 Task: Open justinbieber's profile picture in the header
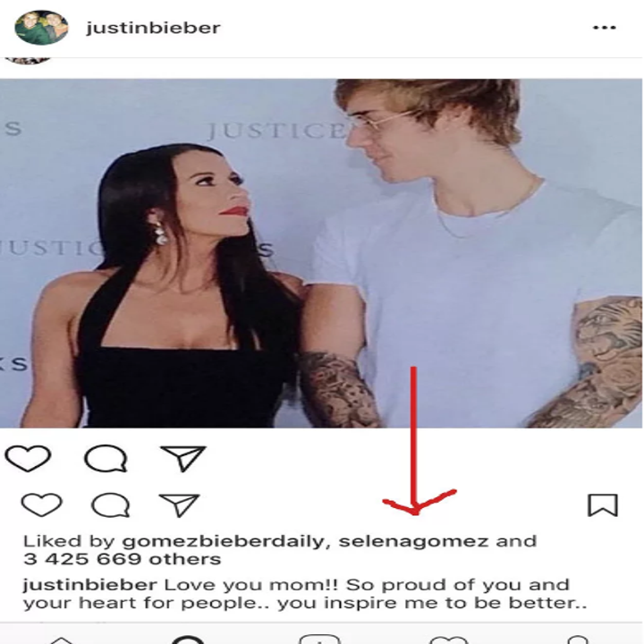tap(41, 28)
